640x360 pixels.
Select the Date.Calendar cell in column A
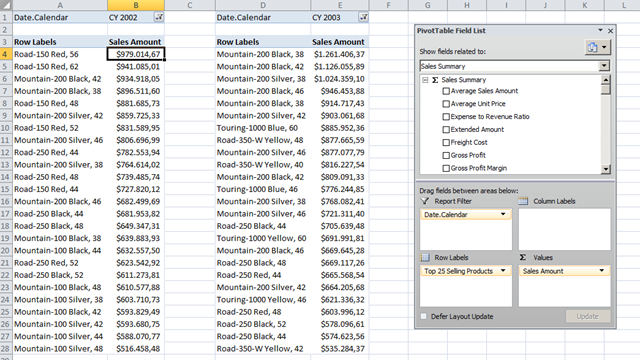[60, 17]
